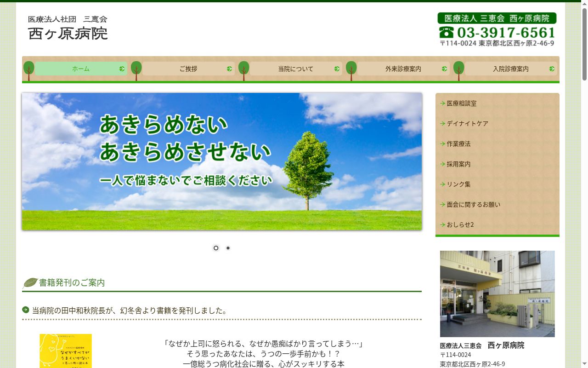Open the 入院診療案内 navigation tab

pyautogui.click(x=511, y=69)
